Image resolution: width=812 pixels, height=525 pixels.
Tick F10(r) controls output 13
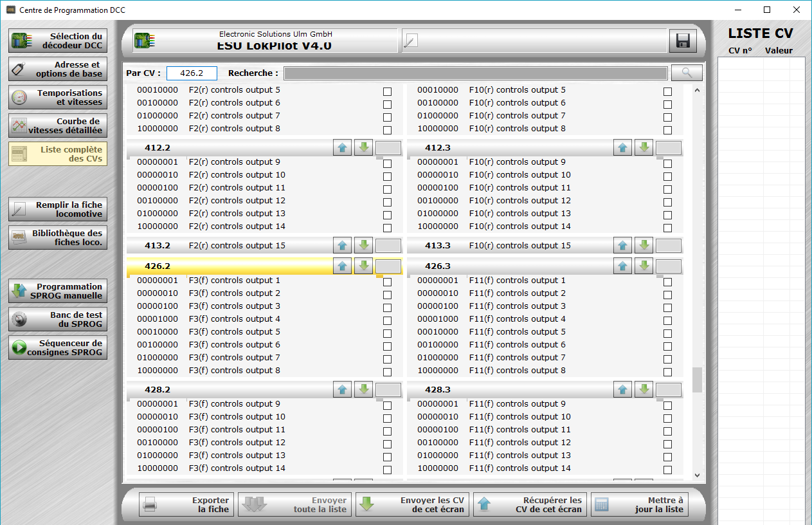click(x=667, y=215)
